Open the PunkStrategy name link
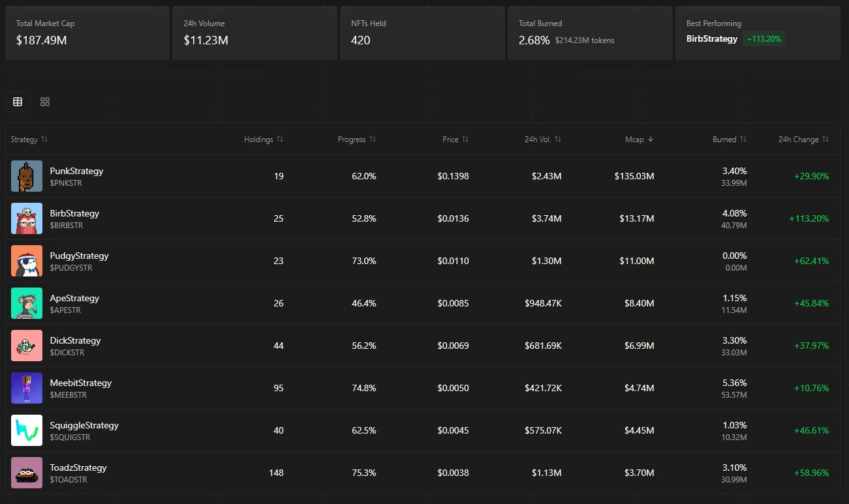Viewport: 849px width, 504px height. [x=76, y=171]
